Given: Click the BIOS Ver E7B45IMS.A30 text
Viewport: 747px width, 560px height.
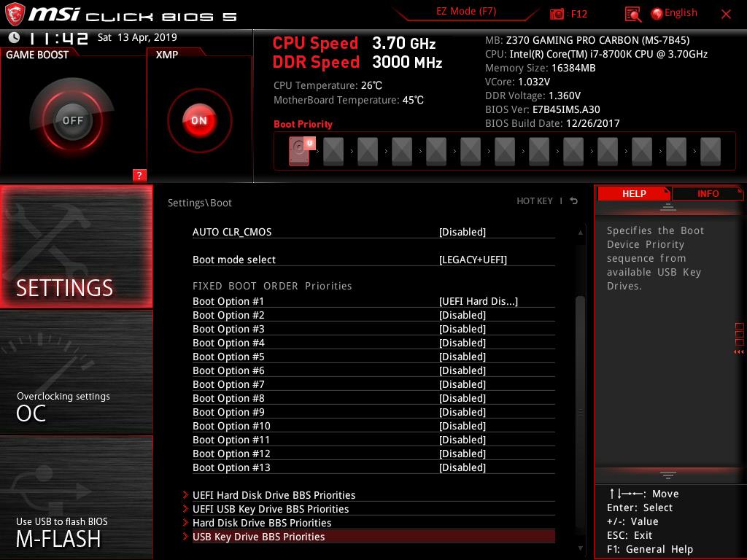Looking at the screenshot, I should pyautogui.click(x=542, y=109).
